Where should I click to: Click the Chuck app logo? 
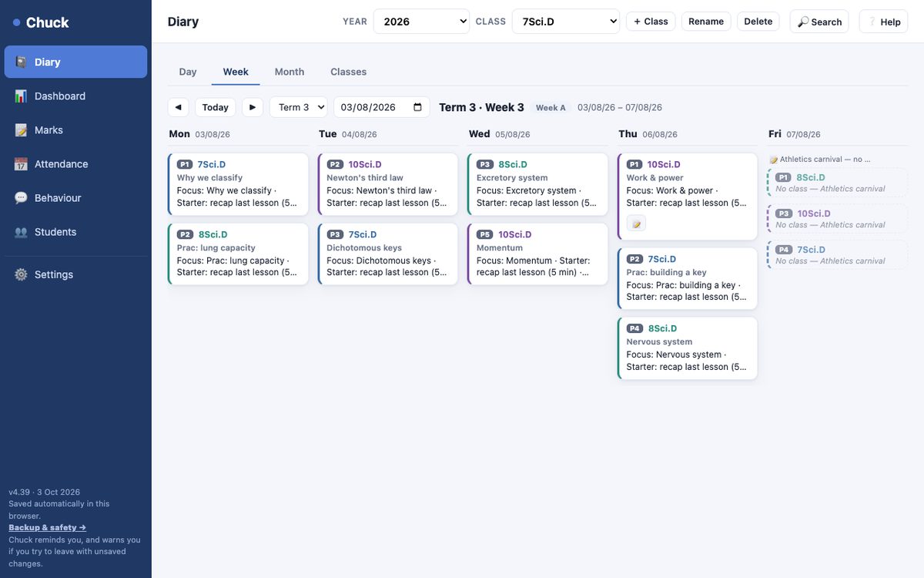[x=41, y=22]
